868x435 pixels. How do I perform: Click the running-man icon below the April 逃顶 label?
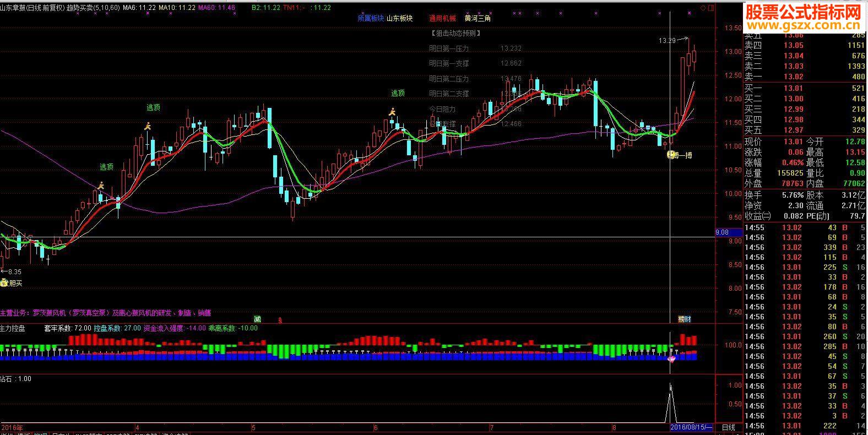(147, 126)
